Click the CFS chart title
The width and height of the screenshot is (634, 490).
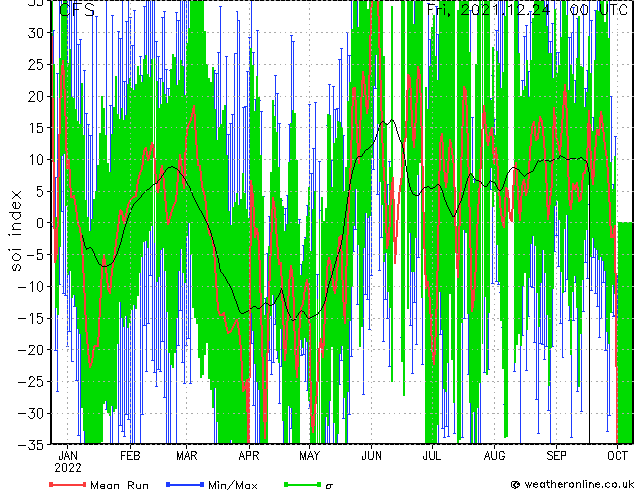77,9
